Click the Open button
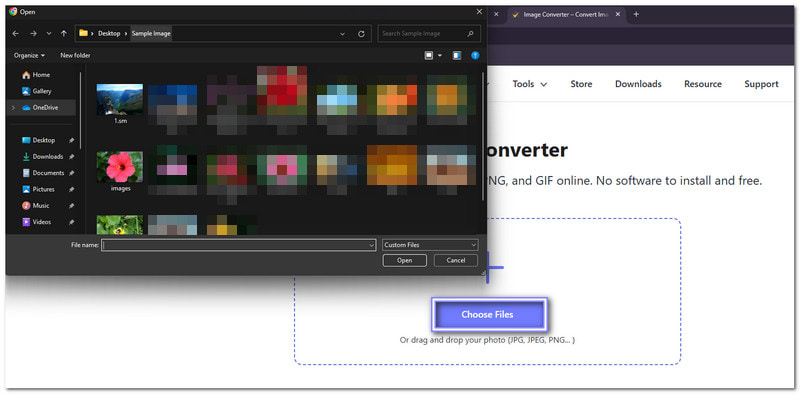This screenshot has height=394, width=800. (405, 260)
